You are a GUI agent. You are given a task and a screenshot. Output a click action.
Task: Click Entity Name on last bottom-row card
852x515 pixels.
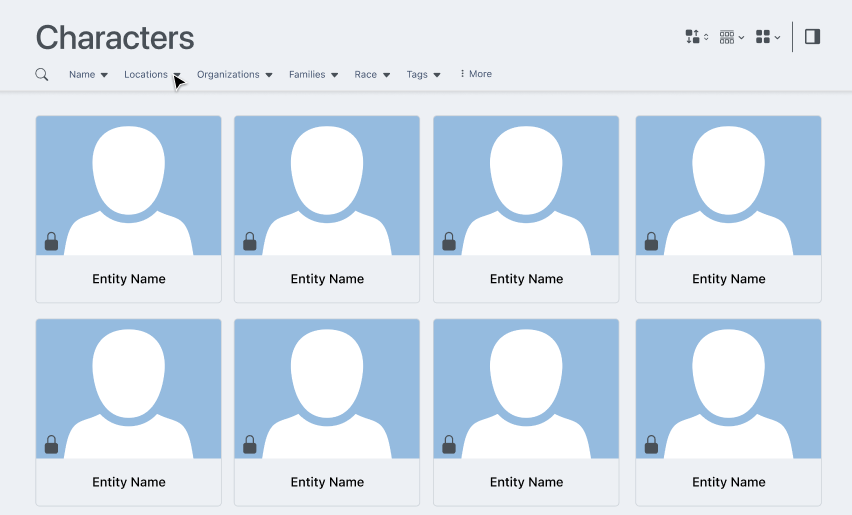coord(728,482)
